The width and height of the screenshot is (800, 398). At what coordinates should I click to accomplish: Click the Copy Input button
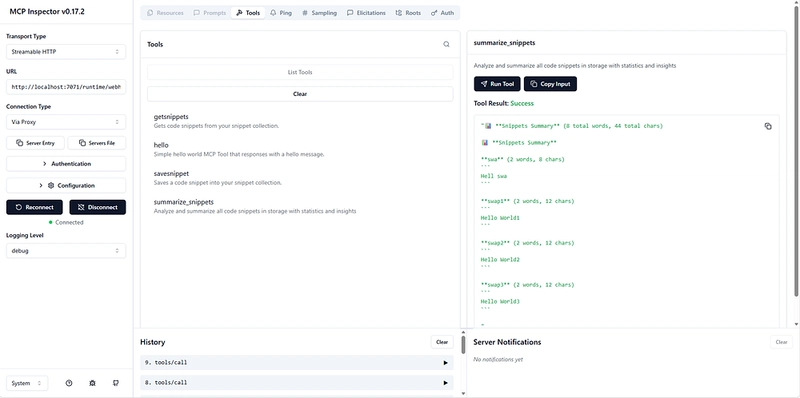(550, 84)
